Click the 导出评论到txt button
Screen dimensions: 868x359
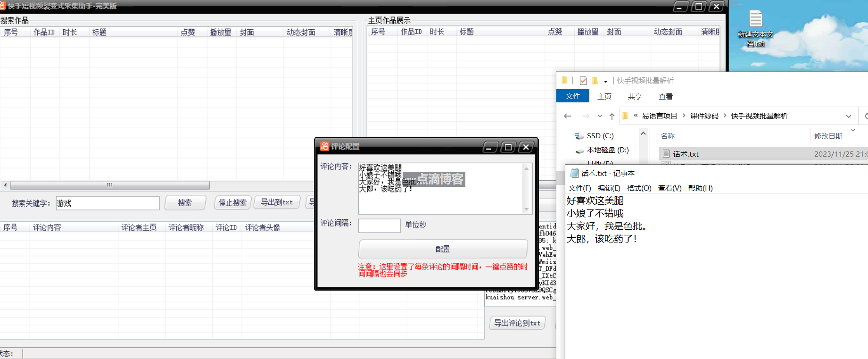click(517, 323)
